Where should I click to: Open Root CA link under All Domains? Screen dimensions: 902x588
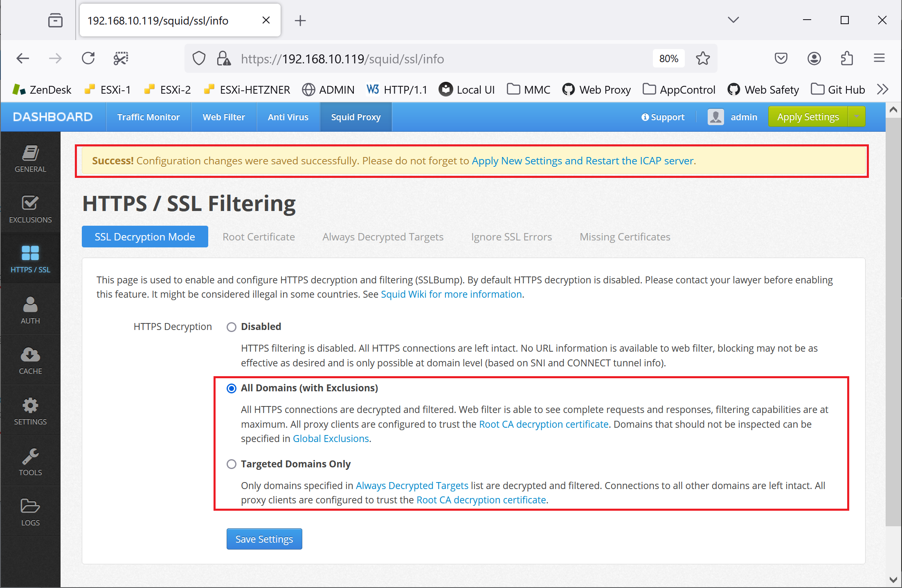coord(544,424)
